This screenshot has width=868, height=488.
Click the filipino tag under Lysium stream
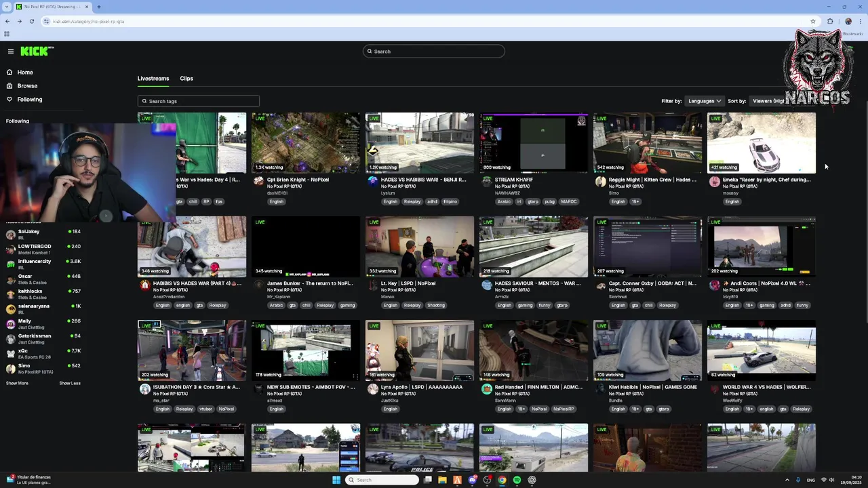[450, 202]
